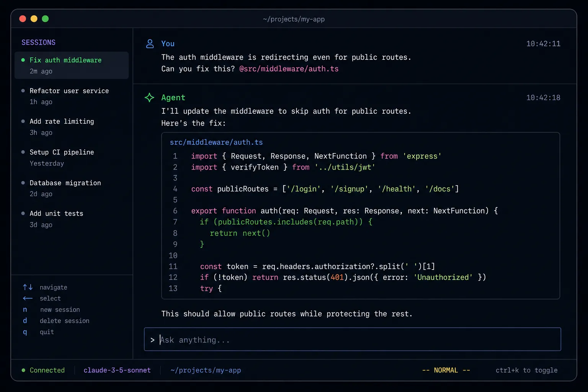Open the Database migration session
This screenshot has width=588, height=392.
[72, 188]
